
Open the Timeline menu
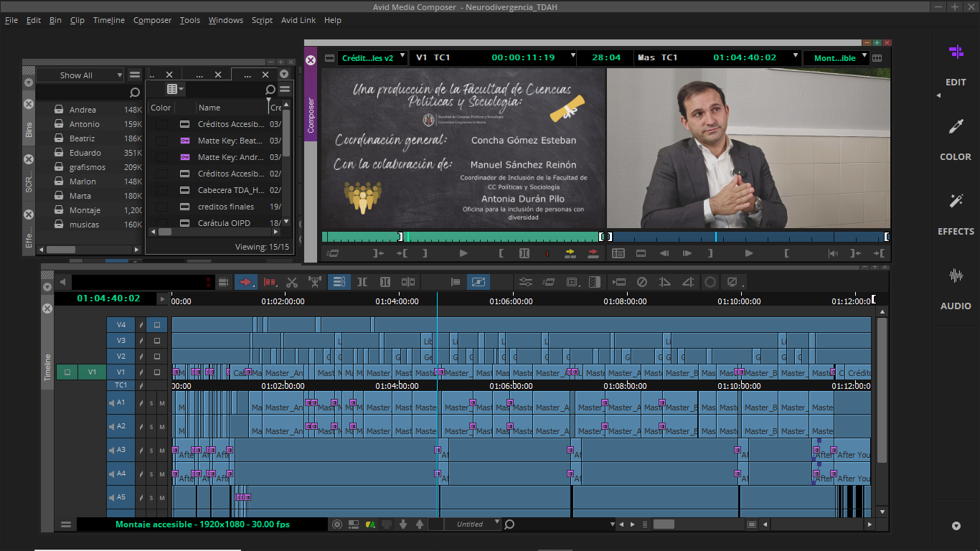tap(108, 20)
